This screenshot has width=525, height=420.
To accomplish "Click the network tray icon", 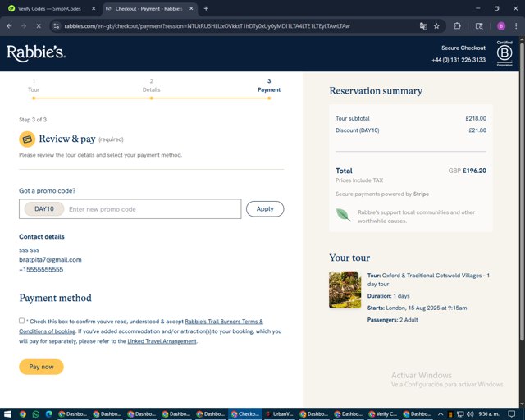I will pyautogui.click(x=460, y=414).
